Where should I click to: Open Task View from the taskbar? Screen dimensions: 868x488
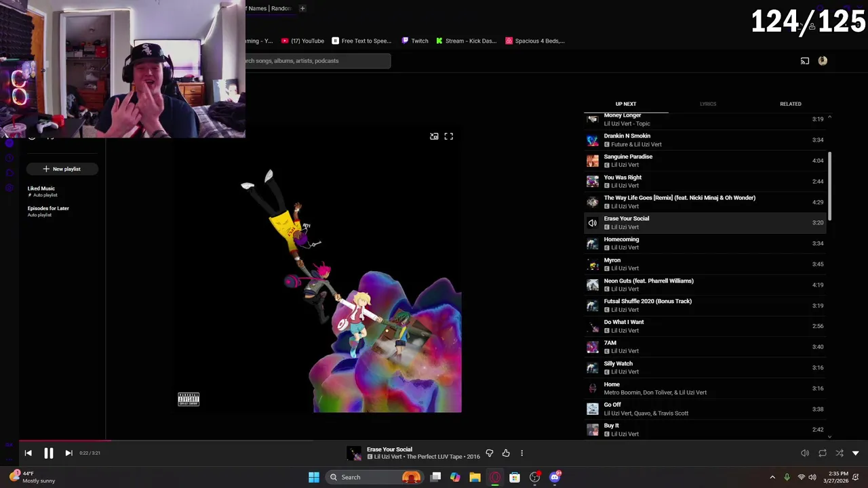(435, 477)
